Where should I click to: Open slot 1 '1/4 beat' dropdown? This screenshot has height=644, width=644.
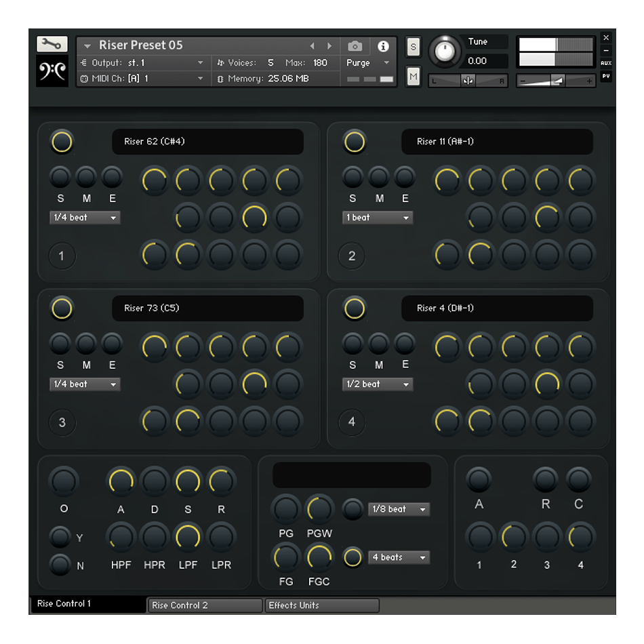tap(85, 218)
